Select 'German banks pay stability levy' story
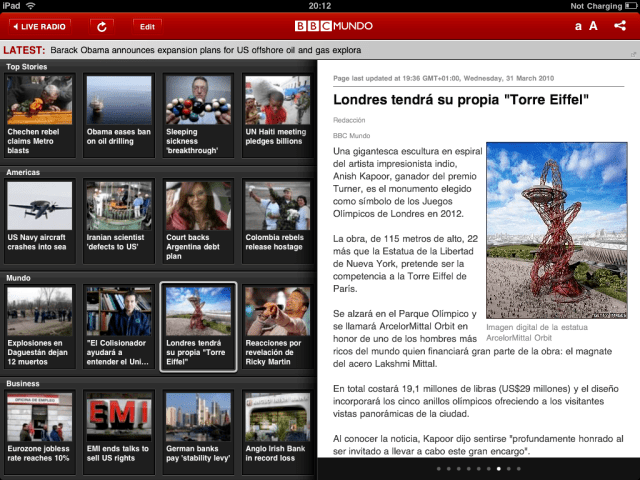Viewport: 640px width, 480px height. (197, 430)
